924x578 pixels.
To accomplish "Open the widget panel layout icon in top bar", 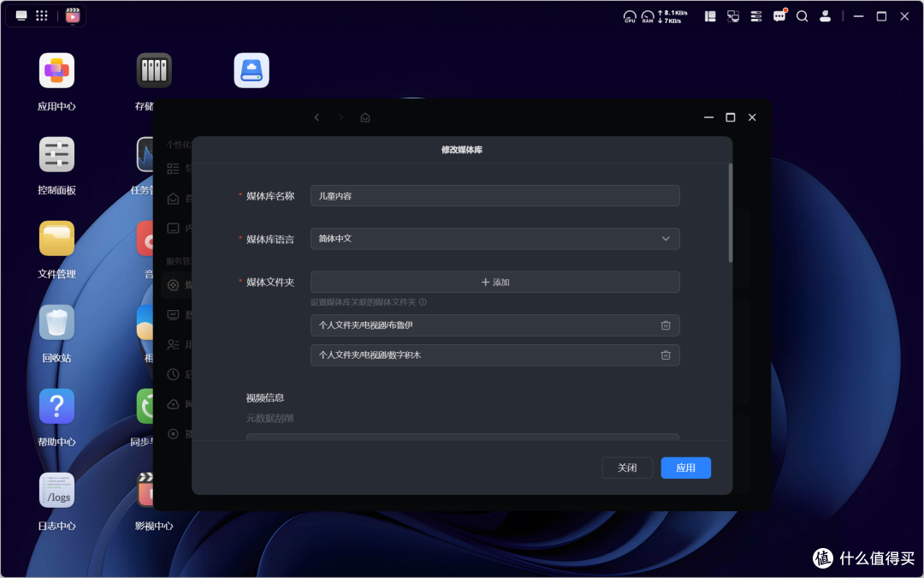I will tap(710, 16).
